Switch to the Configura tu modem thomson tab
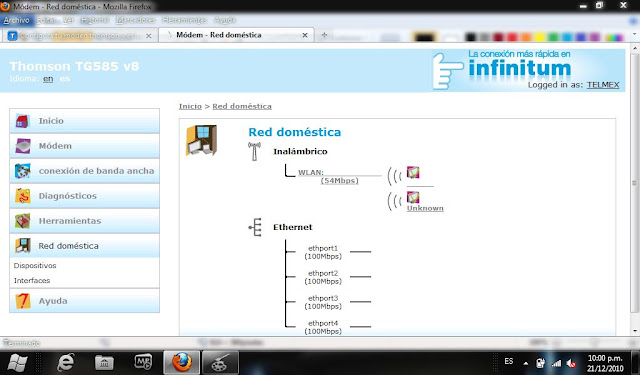This screenshot has height=375, width=640. coord(79,36)
